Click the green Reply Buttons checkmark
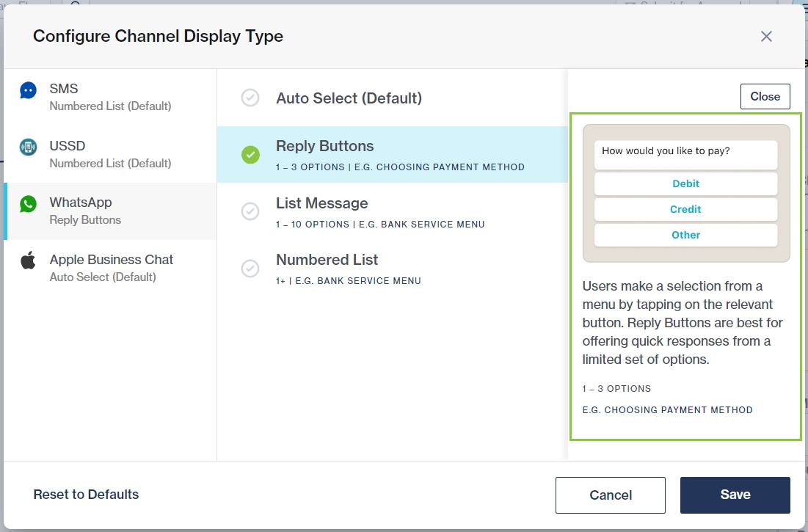The height and width of the screenshot is (532, 808). point(250,155)
